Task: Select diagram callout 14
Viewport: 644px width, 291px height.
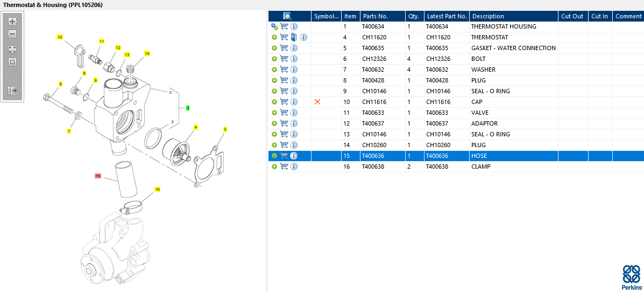Action: [x=147, y=53]
